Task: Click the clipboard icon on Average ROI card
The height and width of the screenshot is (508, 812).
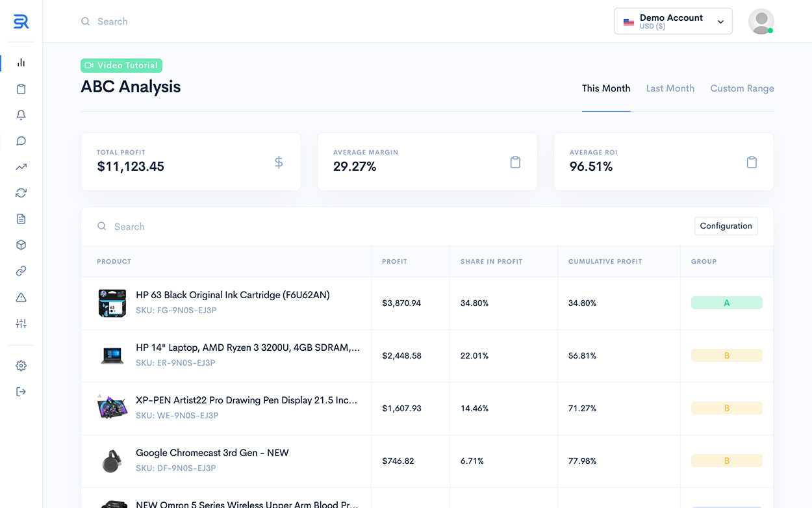Action: [752, 162]
